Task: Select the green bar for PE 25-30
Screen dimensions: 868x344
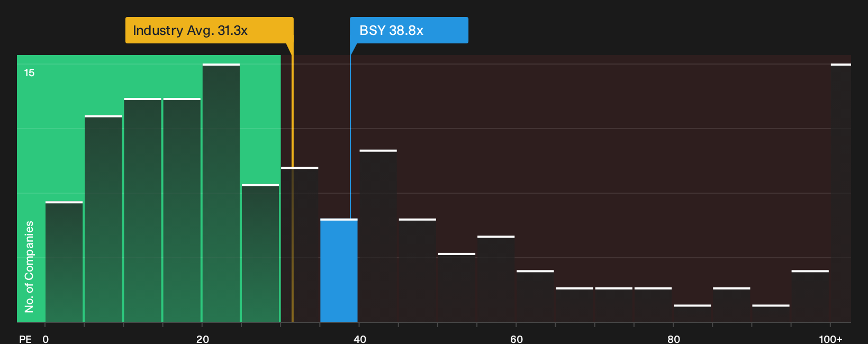Action: point(260,253)
